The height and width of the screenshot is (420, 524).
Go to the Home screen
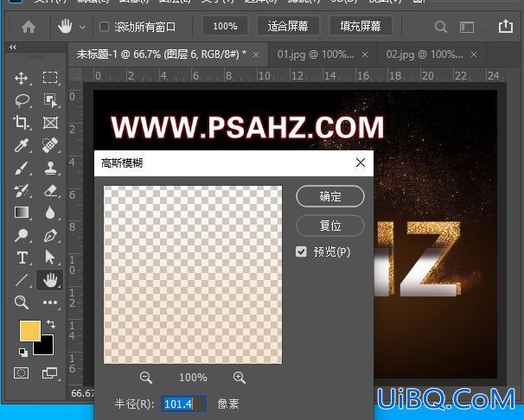(x=29, y=27)
